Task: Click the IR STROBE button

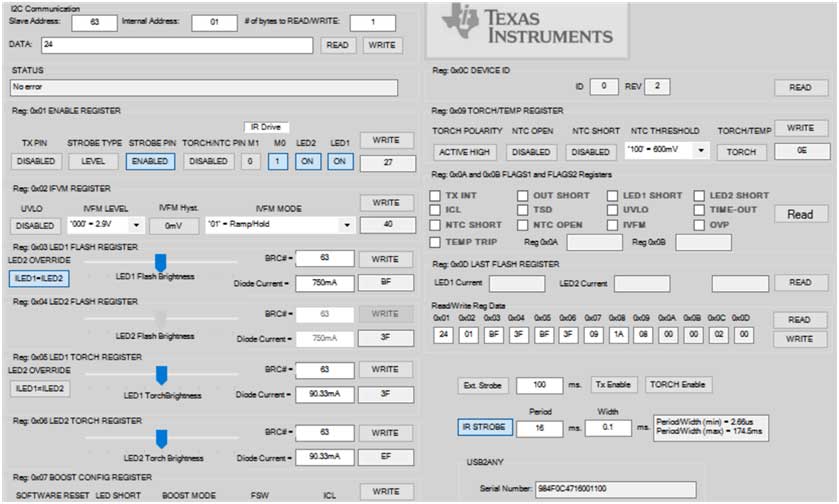Action: pos(484,427)
